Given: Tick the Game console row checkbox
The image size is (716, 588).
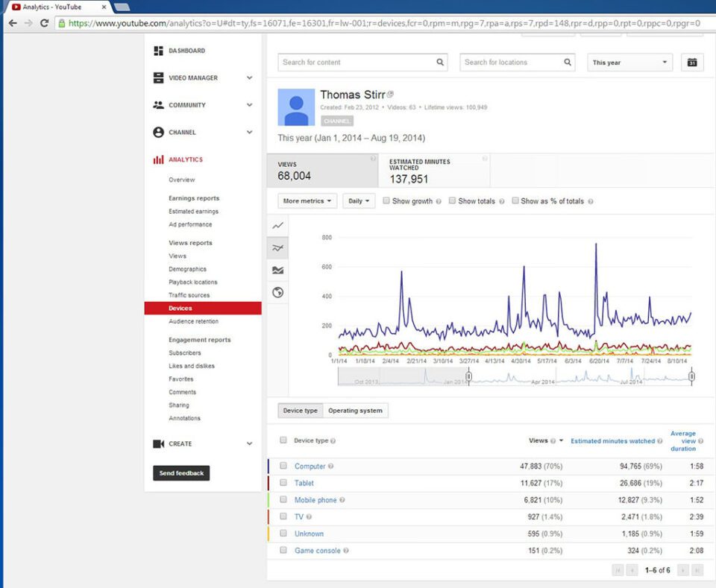Looking at the screenshot, I should click(283, 550).
